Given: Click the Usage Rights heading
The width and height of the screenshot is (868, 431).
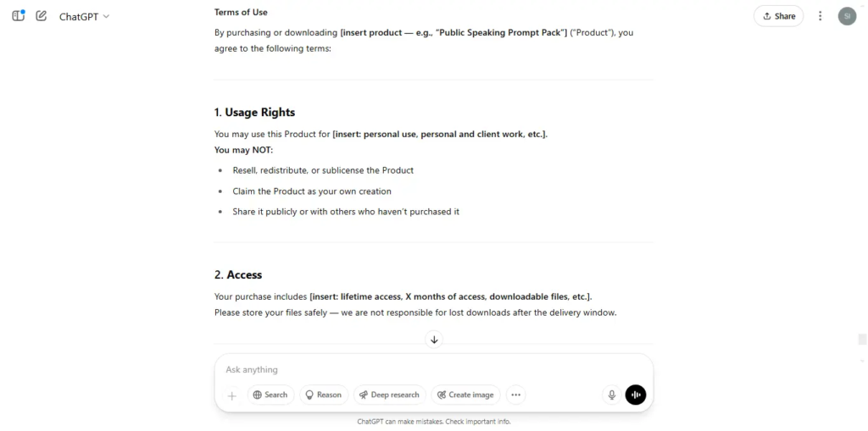Looking at the screenshot, I should (x=254, y=113).
